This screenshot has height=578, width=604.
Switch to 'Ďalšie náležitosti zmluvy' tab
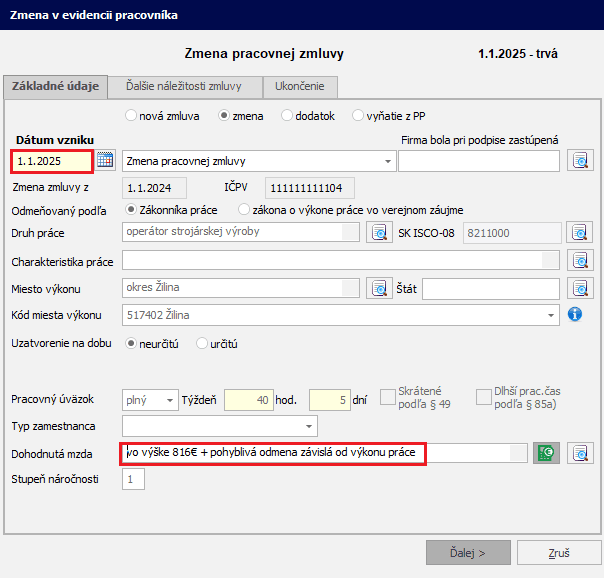pyautogui.click(x=184, y=87)
